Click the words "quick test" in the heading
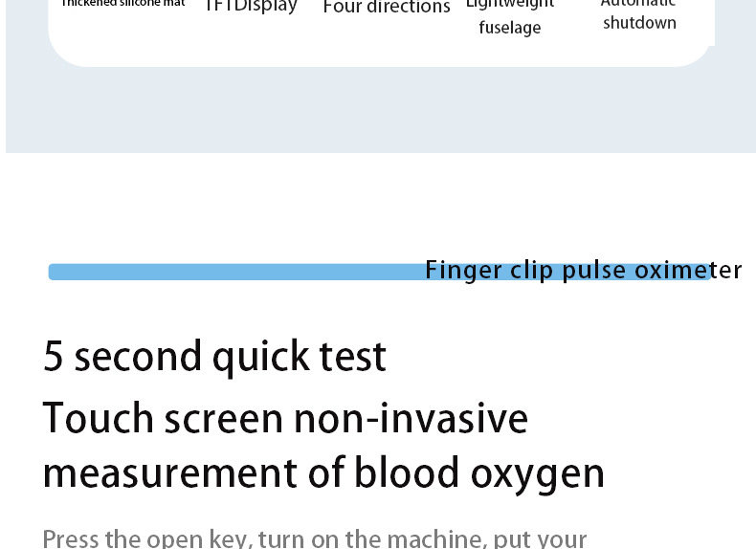The width and height of the screenshot is (756, 549). (x=299, y=357)
